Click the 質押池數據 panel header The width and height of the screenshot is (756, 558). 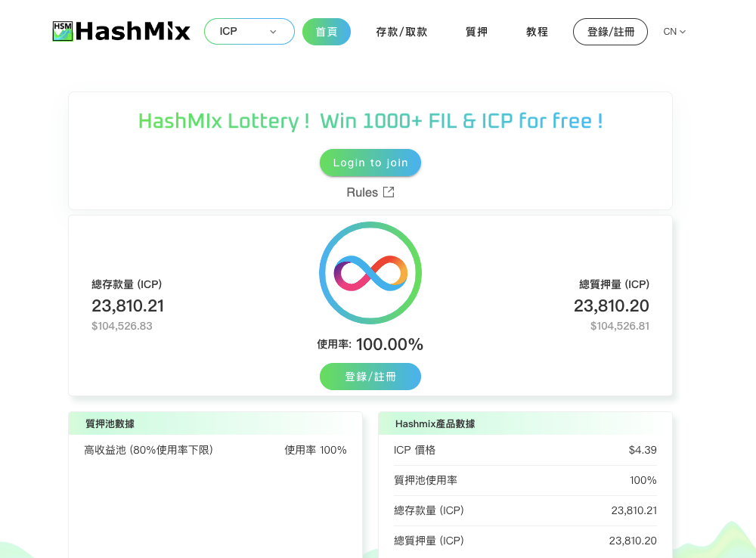215,423
